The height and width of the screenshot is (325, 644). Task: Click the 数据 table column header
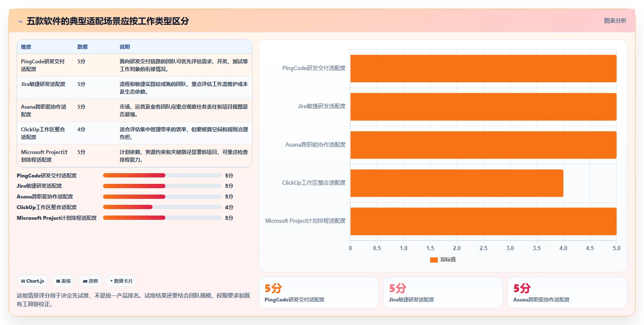(82, 47)
